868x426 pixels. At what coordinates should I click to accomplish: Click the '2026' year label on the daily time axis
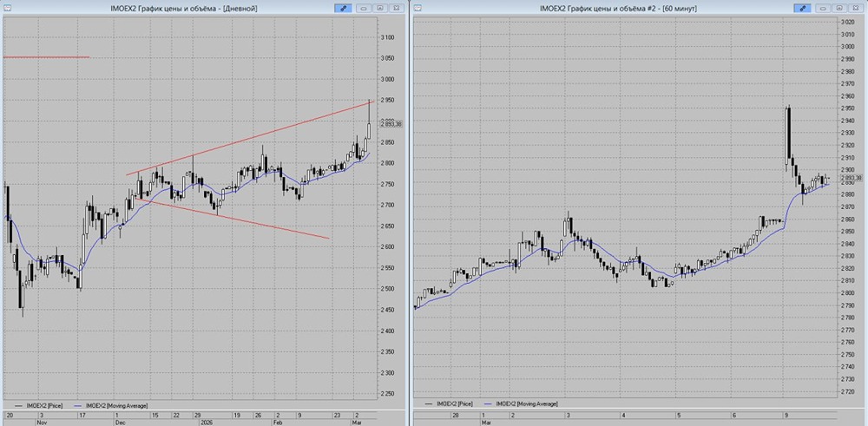pos(206,422)
